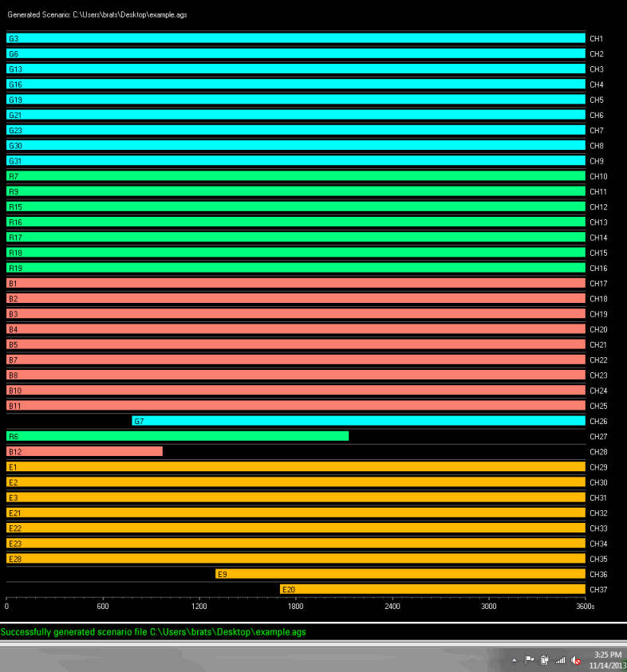Open Action Center flag icon in tray
Image resolution: width=627 pixels, height=672 pixels.
[x=530, y=660]
